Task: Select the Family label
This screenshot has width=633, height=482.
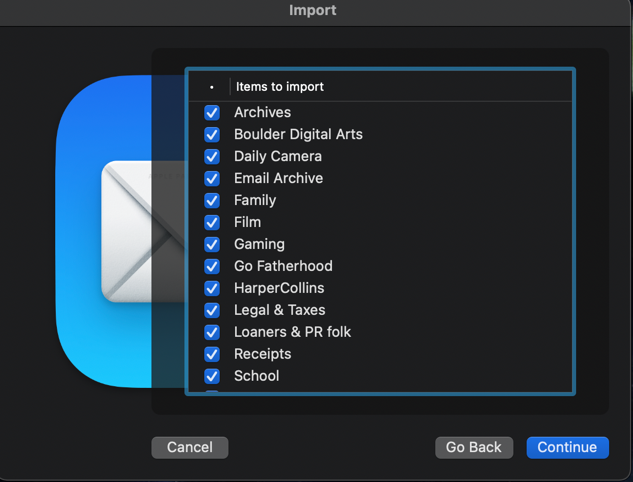Action: tap(255, 200)
